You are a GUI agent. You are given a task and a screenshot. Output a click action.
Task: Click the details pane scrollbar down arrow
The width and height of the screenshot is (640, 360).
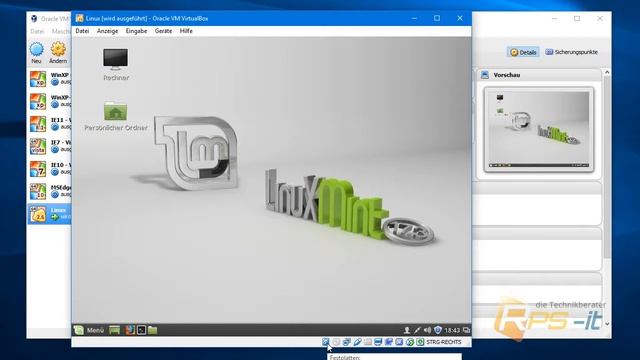point(607,324)
